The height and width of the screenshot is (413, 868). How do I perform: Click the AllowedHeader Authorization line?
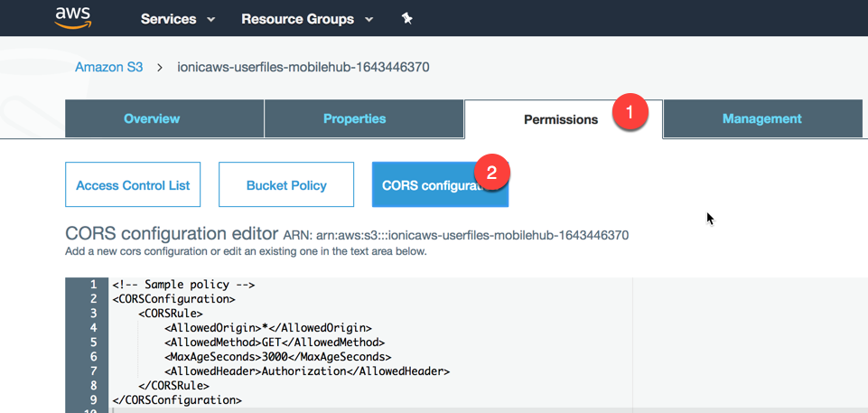307,371
